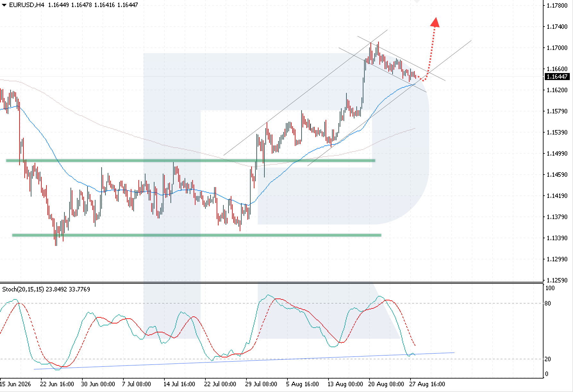
Task: Click the 1.17400 price axis label
Action: pyautogui.click(x=557, y=27)
